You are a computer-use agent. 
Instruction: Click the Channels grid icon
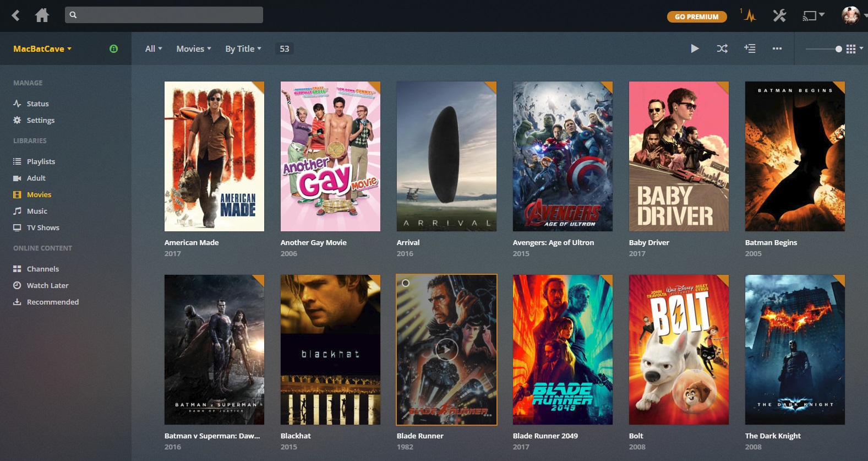pos(17,269)
